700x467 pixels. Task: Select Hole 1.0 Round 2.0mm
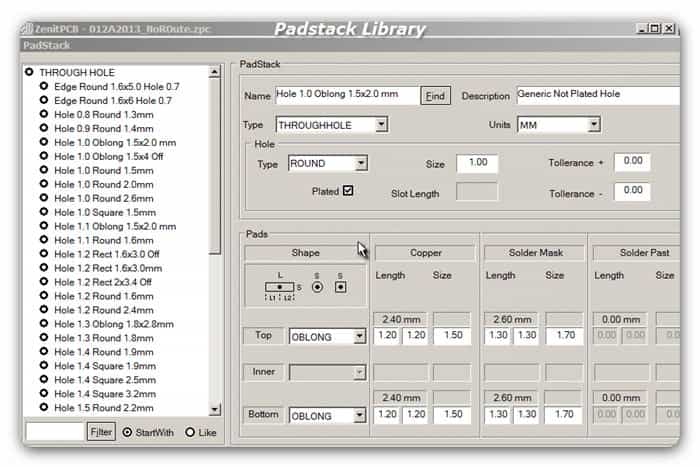tap(104, 184)
